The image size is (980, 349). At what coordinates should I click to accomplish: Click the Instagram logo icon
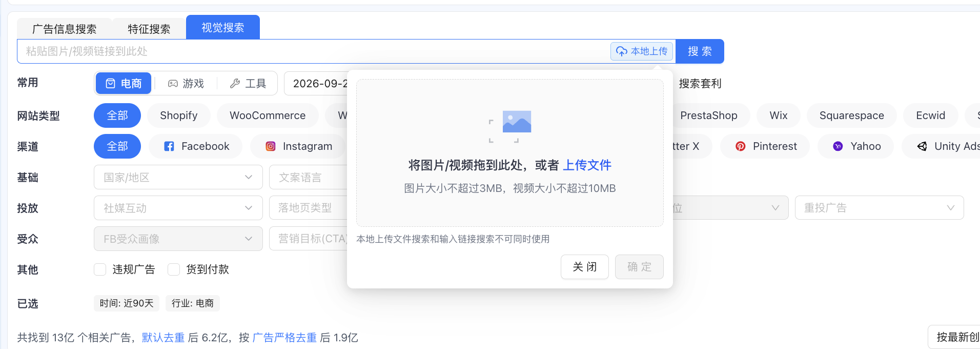[x=271, y=146]
